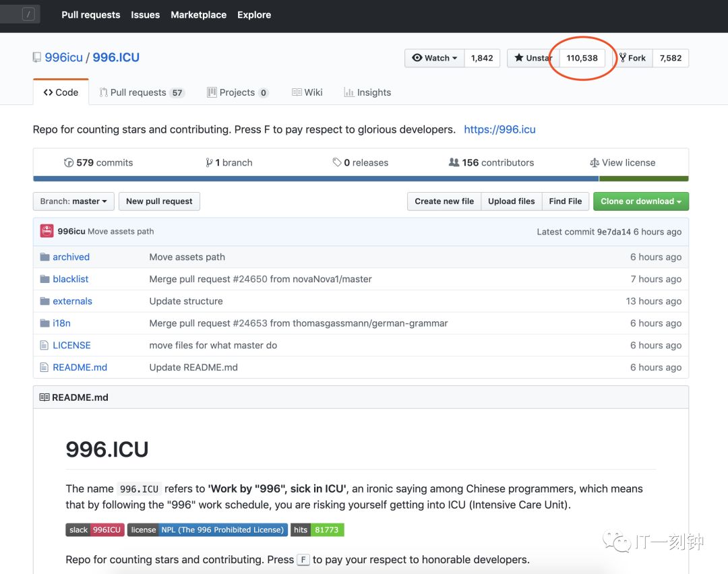Click the archived folder icon
This screenshot has height=574, width=728.
click(44, 257)
